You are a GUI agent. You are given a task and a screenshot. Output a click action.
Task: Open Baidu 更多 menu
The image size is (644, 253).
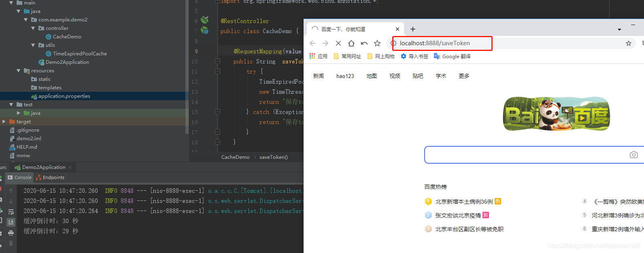tap(464, 76)
